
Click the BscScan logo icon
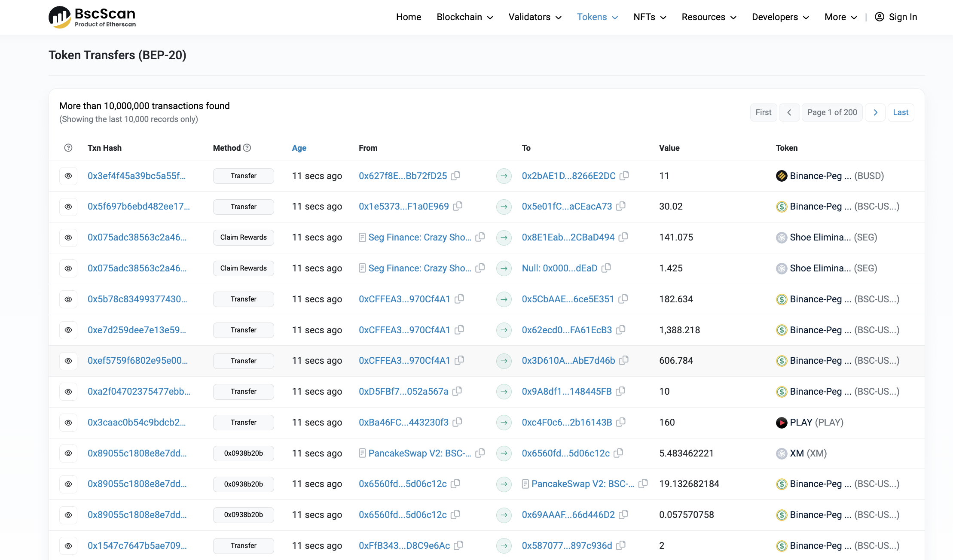59,17
